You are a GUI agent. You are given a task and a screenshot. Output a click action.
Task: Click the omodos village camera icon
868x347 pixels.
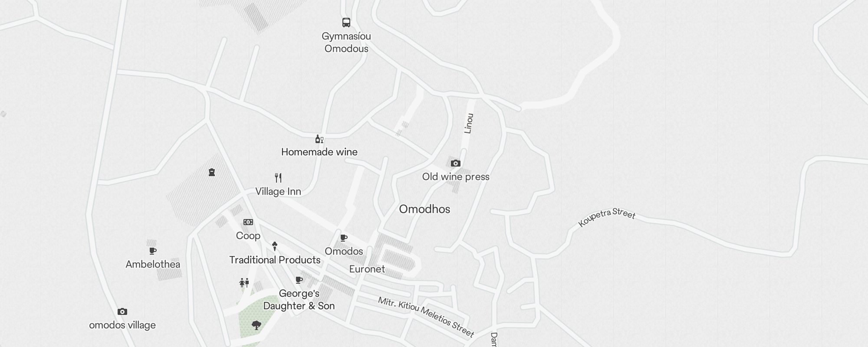(122, 312)
